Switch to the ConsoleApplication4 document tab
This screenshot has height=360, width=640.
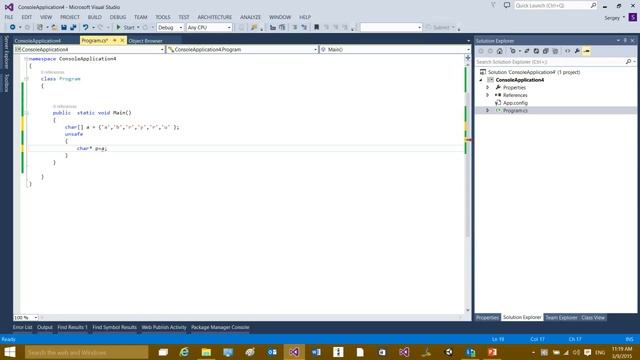38,41
